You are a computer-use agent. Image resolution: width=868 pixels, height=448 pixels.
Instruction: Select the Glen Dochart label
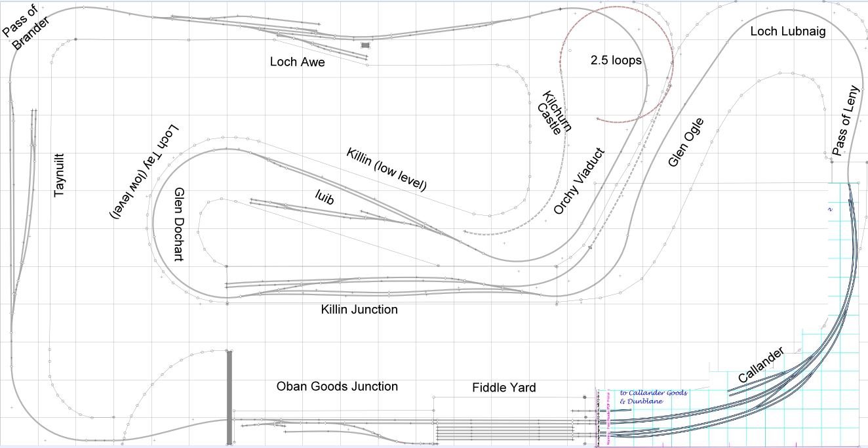pos(178,225)
